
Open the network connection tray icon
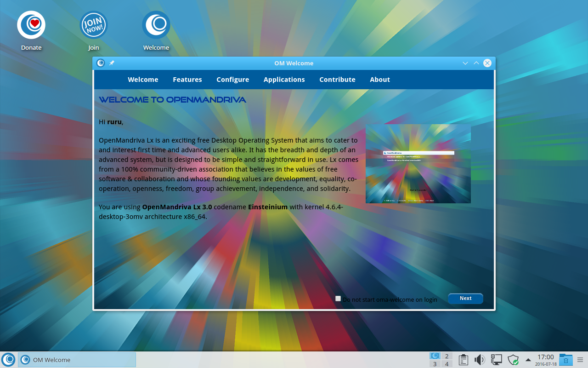[x=496, y=360]
